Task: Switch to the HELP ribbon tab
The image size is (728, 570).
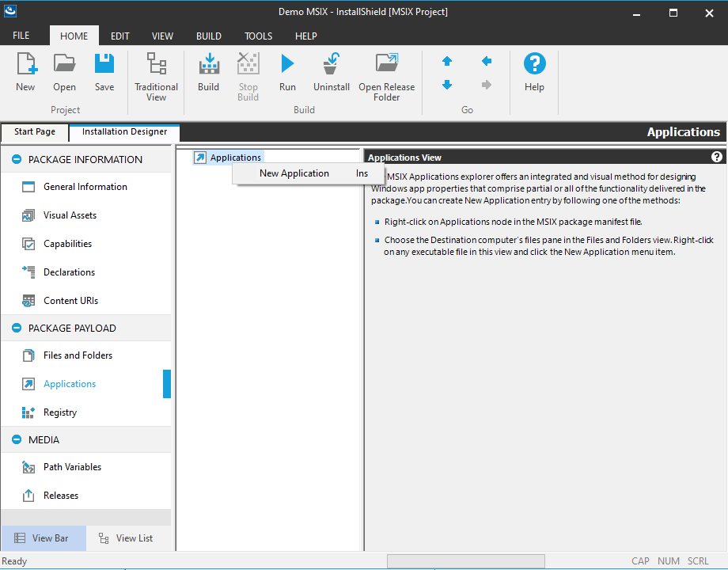Action: [306, 36]
